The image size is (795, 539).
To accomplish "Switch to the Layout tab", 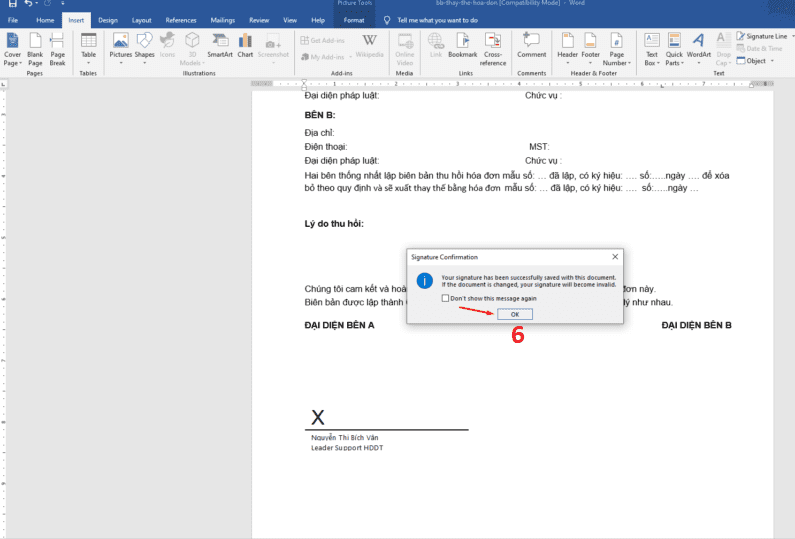I will (141, 20).
